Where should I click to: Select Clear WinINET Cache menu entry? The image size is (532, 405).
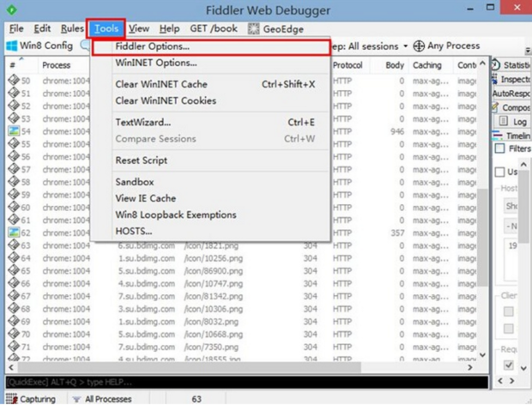tap(160, 84)
